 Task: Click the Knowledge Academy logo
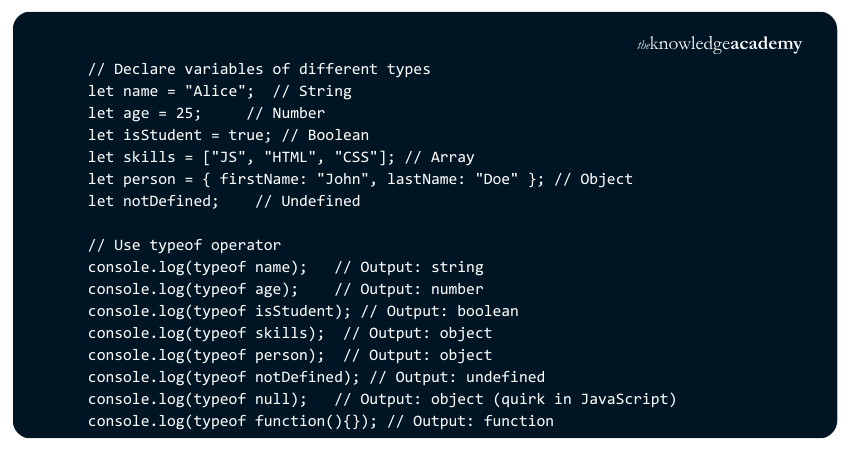tap(719, 46)
